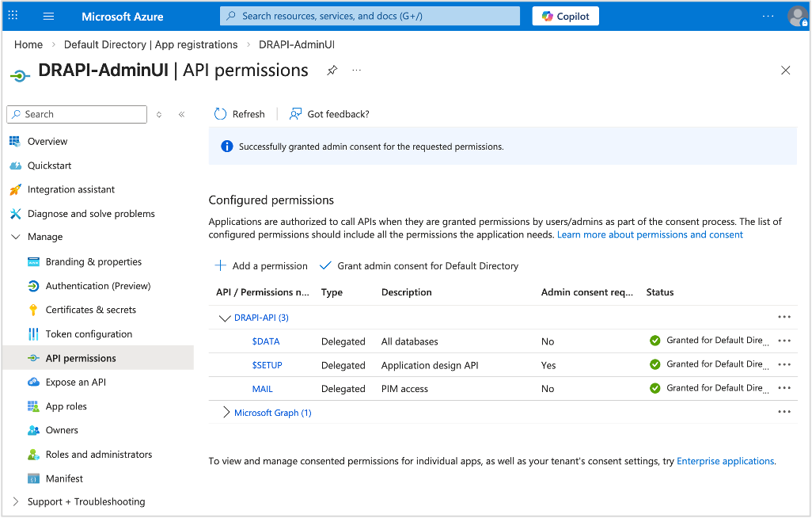Screen dimensions: 812x518
Task: Pin DRAPI-AdminUI to dashboard
Action: (x=331, y=70)
